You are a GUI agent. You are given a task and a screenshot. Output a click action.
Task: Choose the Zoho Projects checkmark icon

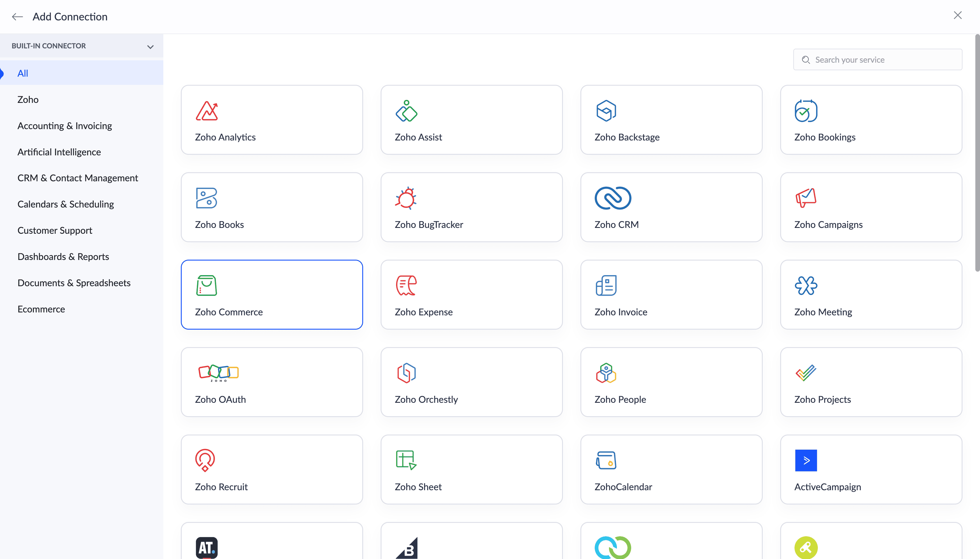[806, 373]
